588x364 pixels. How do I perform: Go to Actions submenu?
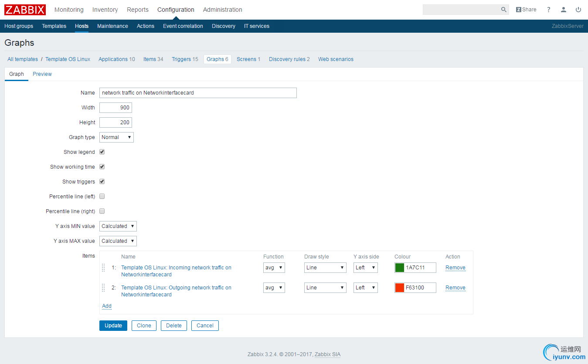pyautogui.click(x=146, y=26)
